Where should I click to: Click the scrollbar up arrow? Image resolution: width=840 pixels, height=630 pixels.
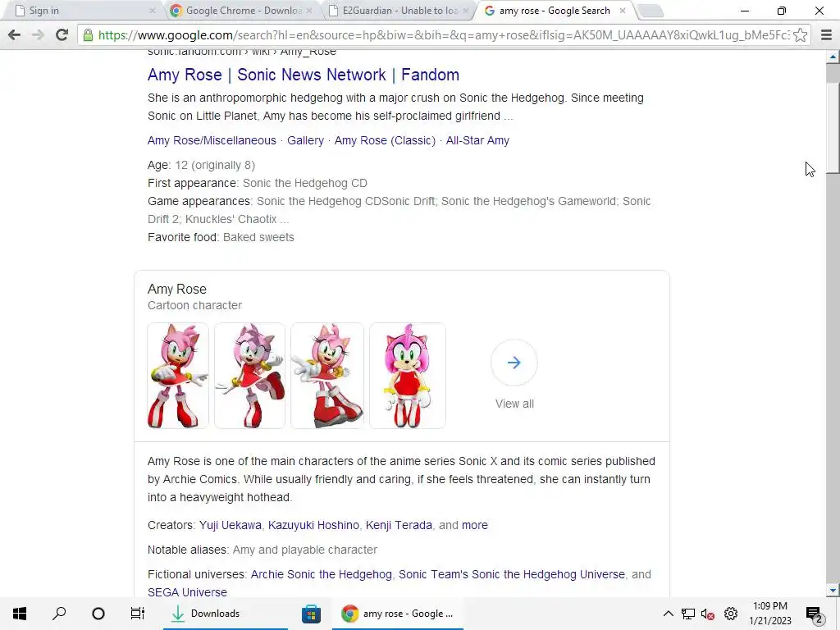[833, 57]
